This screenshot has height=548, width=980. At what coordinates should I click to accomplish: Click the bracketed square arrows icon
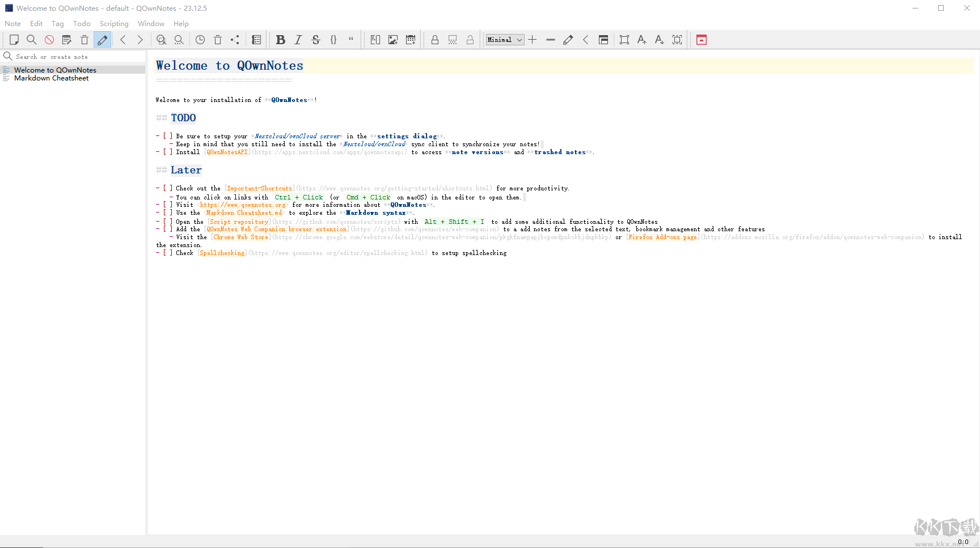point(677,40)
